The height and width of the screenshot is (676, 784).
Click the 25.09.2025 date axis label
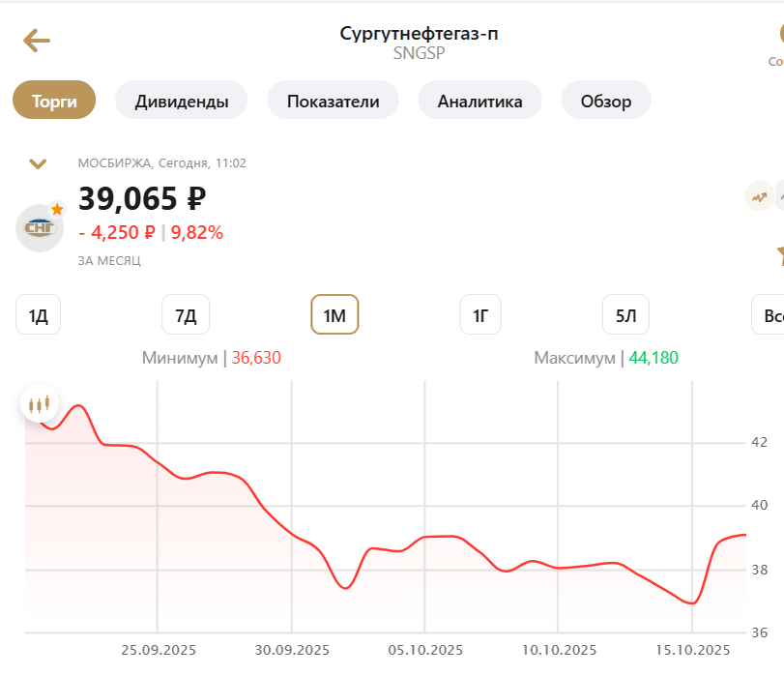click(x=159, y=650)
